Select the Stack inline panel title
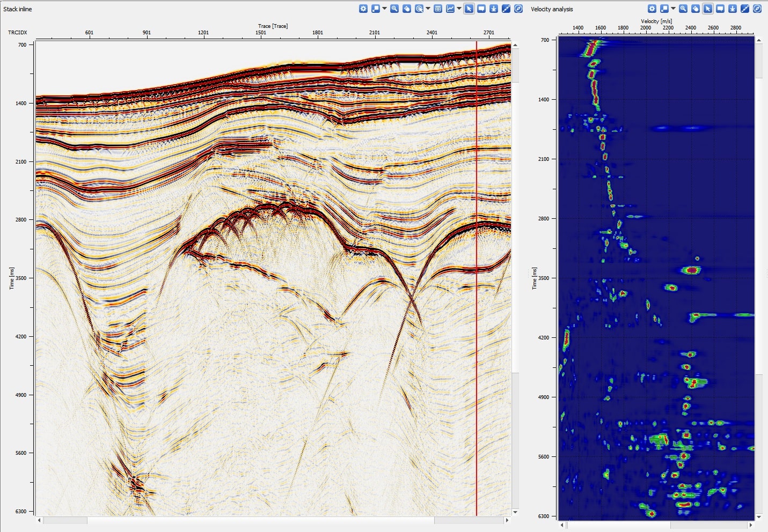Image resolution: width=768 pixels, height=532 pixels. tap(18, 9)
